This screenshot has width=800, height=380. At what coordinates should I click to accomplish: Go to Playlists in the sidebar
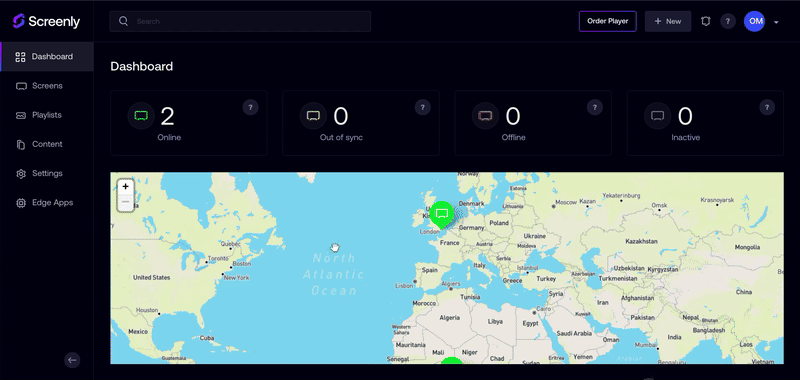(47, 115)
